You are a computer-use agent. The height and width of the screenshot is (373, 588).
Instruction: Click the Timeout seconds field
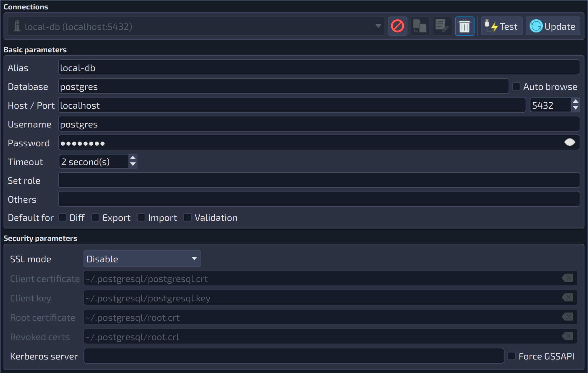point(94,162)
